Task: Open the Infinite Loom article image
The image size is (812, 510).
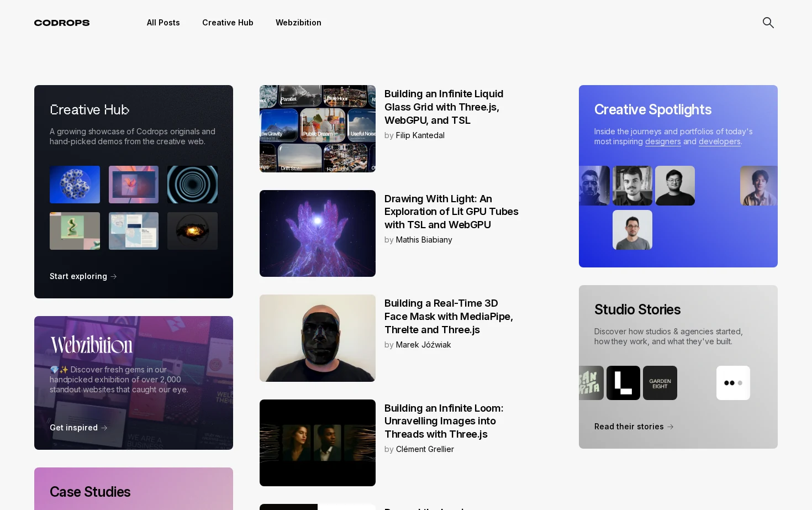Action: 318,443
